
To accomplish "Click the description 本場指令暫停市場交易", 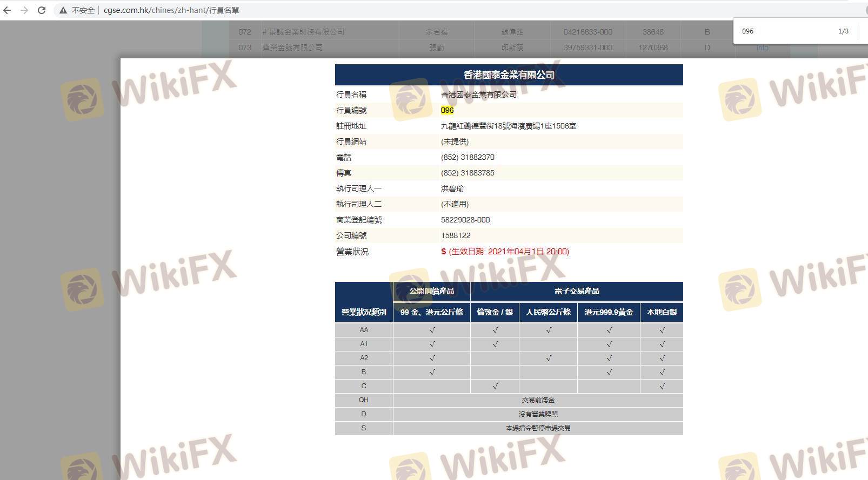I will pyautogui.click(x=538, y=428).
